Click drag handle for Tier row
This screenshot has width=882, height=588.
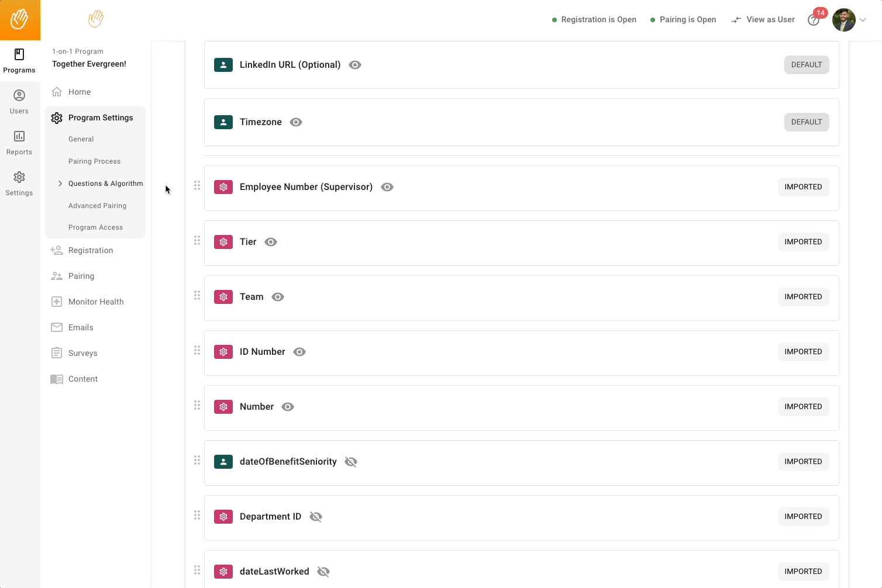[197, 240]
